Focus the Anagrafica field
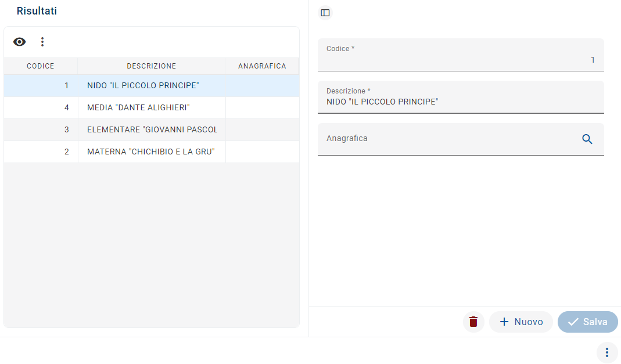 pyautogui.click(x=447, y=139)
